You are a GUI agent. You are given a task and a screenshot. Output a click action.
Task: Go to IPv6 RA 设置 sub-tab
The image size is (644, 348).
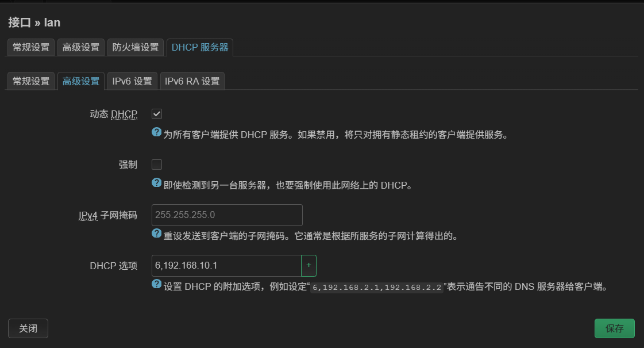click(x=192, y=81)
